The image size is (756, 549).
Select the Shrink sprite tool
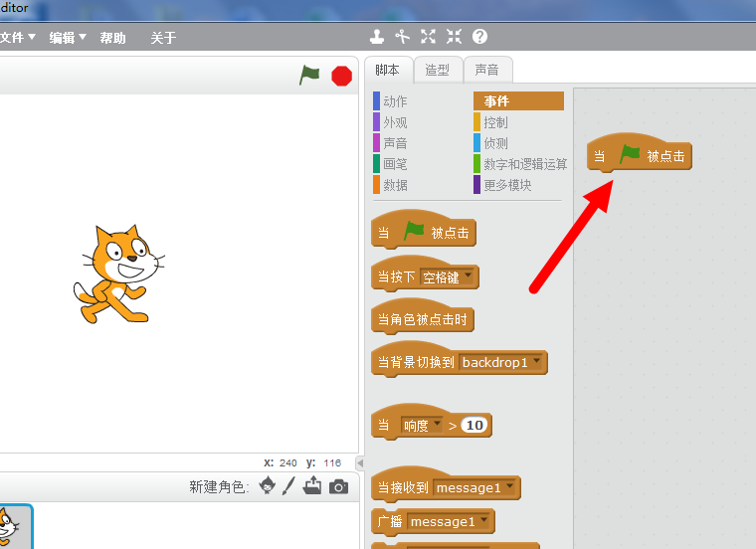[454, 37]
